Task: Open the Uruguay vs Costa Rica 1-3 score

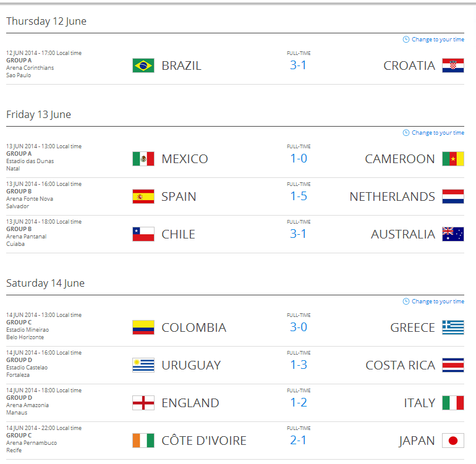Action: 299,365
